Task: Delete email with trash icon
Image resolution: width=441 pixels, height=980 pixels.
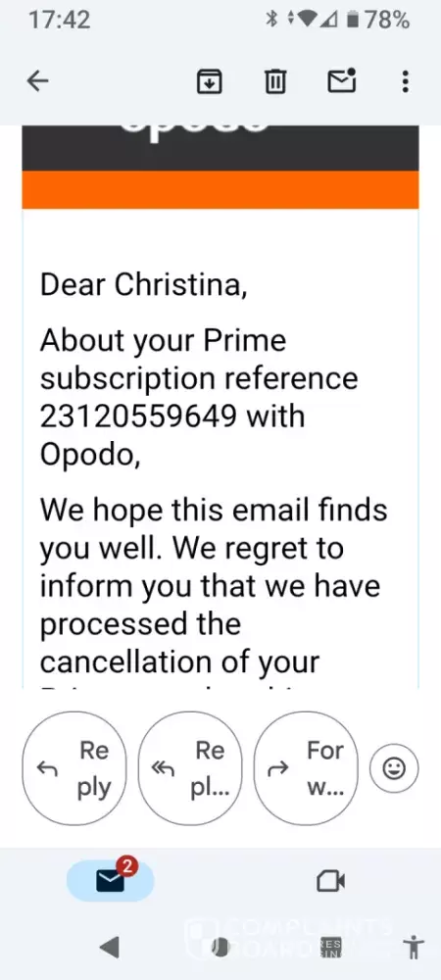Action: (275, 81)
